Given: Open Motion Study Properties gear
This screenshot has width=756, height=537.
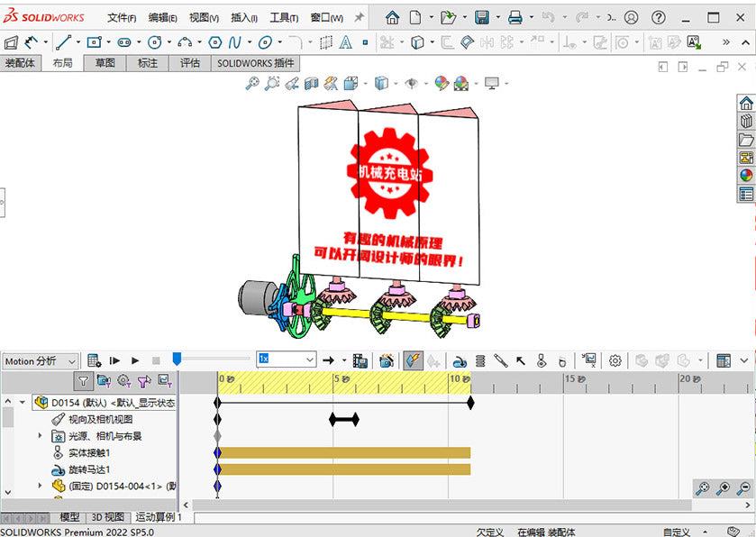Looking at the screenshot, I should coord(615,360).
